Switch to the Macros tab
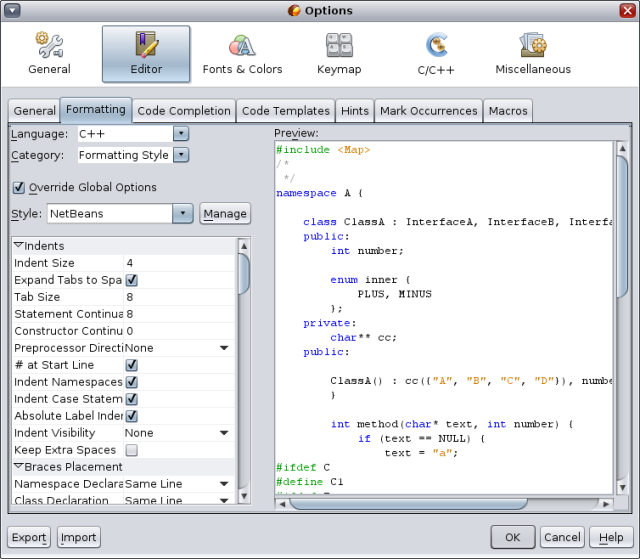Viewport: 640px width, 559px height. click(x=508, y=111)
